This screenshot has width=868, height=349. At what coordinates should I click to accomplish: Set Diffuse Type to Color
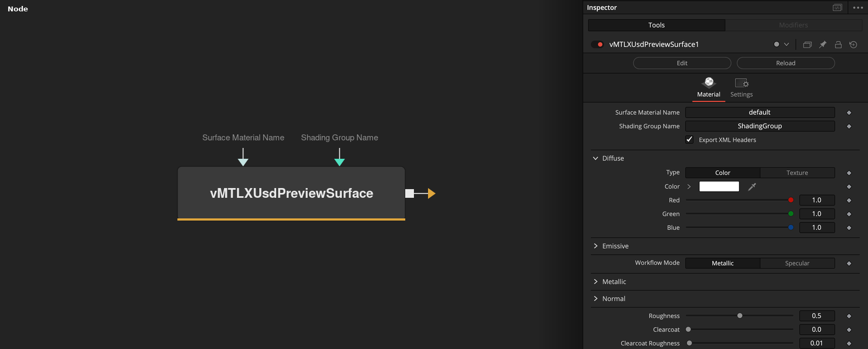click(x=723, y=172)
